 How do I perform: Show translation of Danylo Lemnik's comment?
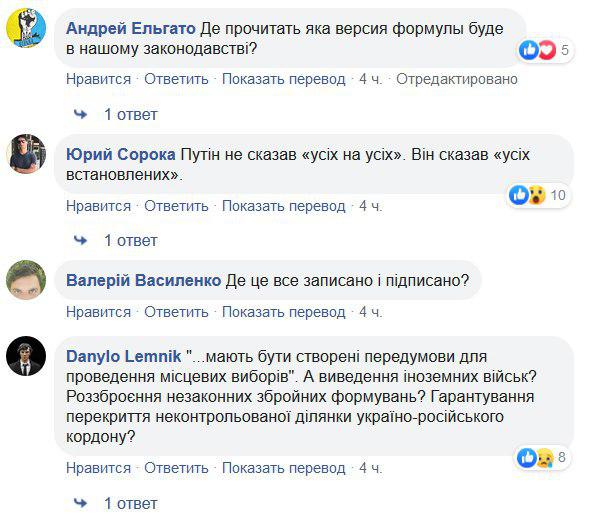point(283,468)
